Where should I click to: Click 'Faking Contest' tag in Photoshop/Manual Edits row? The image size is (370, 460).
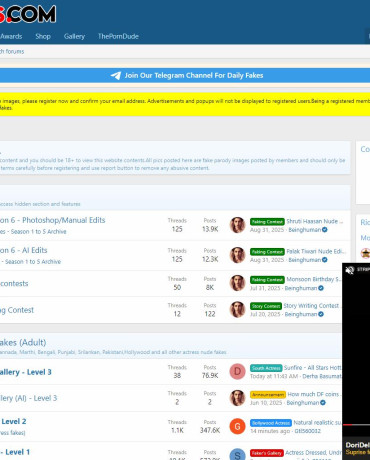[267, 222]
